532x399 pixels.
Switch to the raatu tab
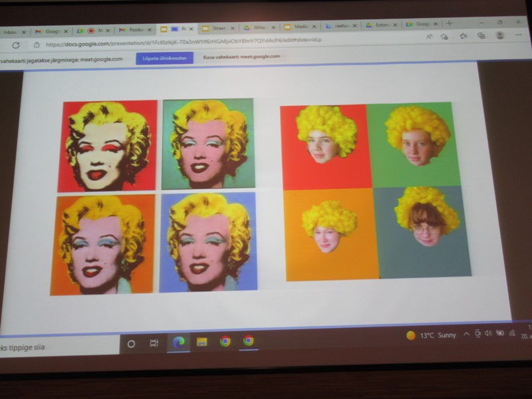tap(340, 26)
